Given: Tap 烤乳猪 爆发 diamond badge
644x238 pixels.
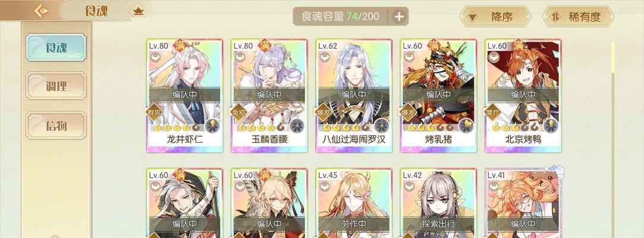Looking at the screenshot, I should coord(408,112).
